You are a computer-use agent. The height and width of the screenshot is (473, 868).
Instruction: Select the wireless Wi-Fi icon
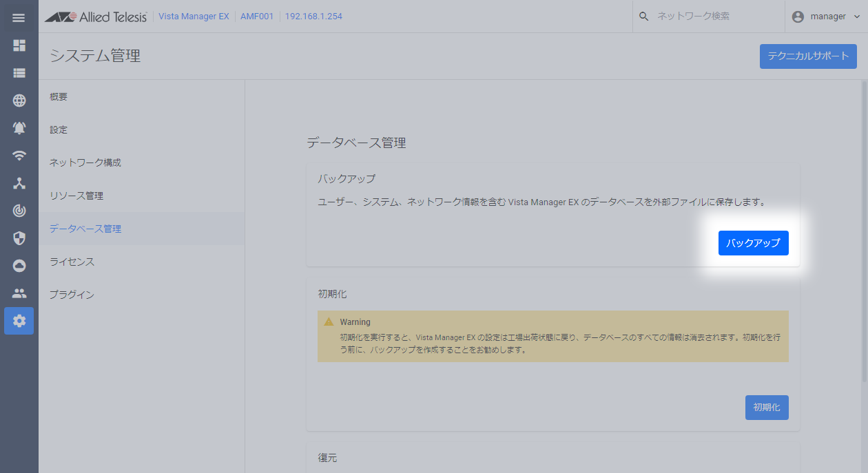pyautogui.click(x=19, y=156)
